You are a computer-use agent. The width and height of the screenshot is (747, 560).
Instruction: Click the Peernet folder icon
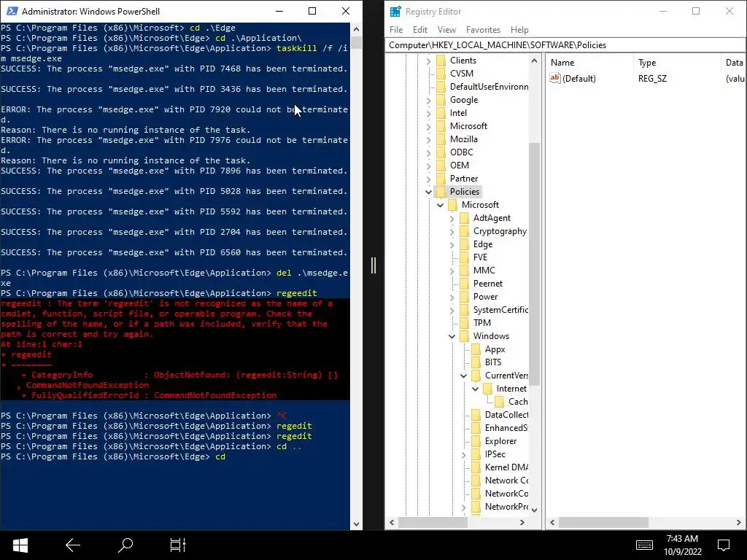click(465, 284)
